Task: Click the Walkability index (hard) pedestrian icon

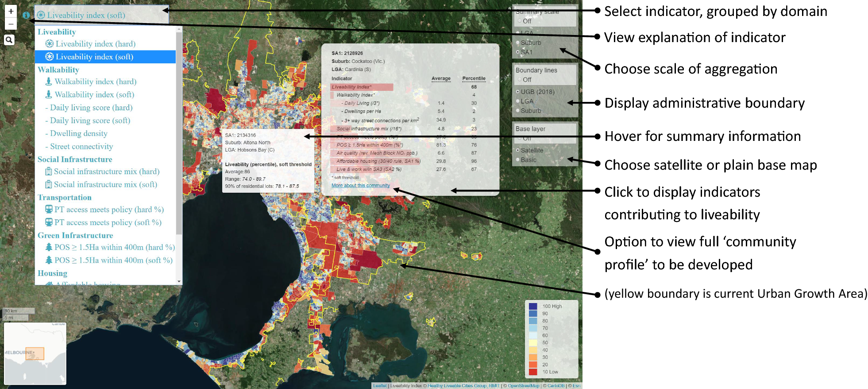Action: point(49,82)
